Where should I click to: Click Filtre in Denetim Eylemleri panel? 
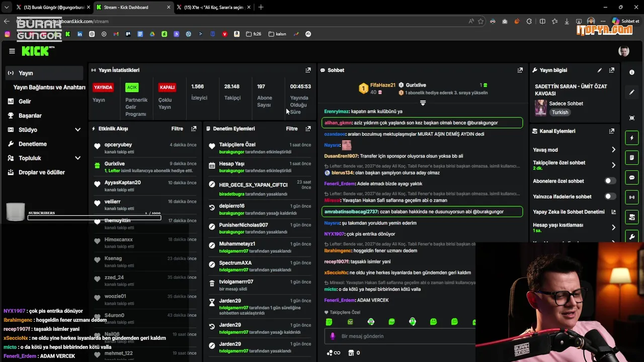(292, 129)
